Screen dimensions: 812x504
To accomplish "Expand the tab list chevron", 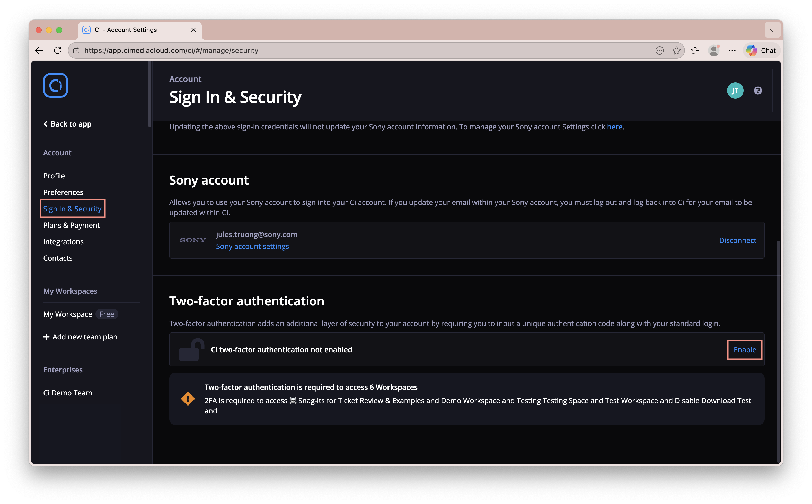I will pyautogui.click(x=772, y=30).
